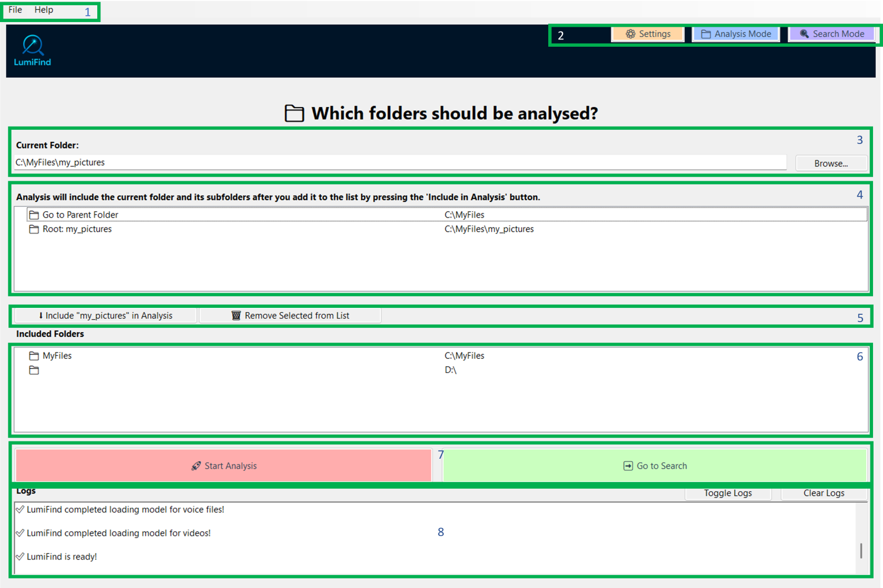883x588 pixels.
Task: Open the File menu
Action: point(15,9)
